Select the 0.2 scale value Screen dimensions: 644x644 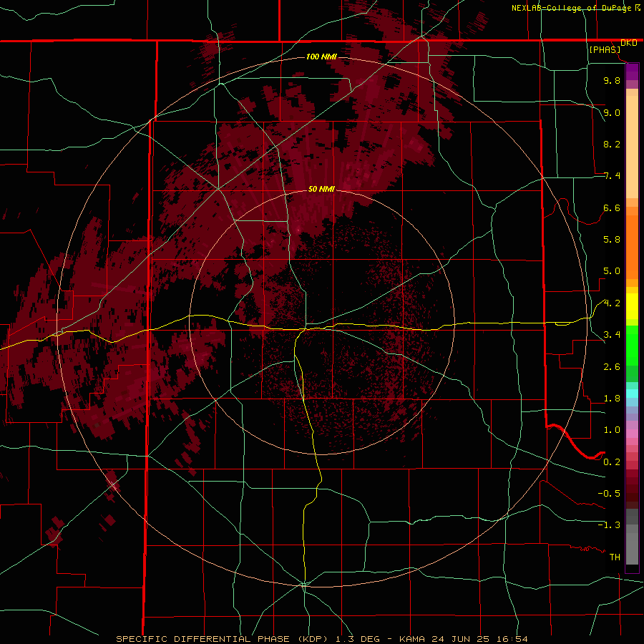(x=612, y=462)
